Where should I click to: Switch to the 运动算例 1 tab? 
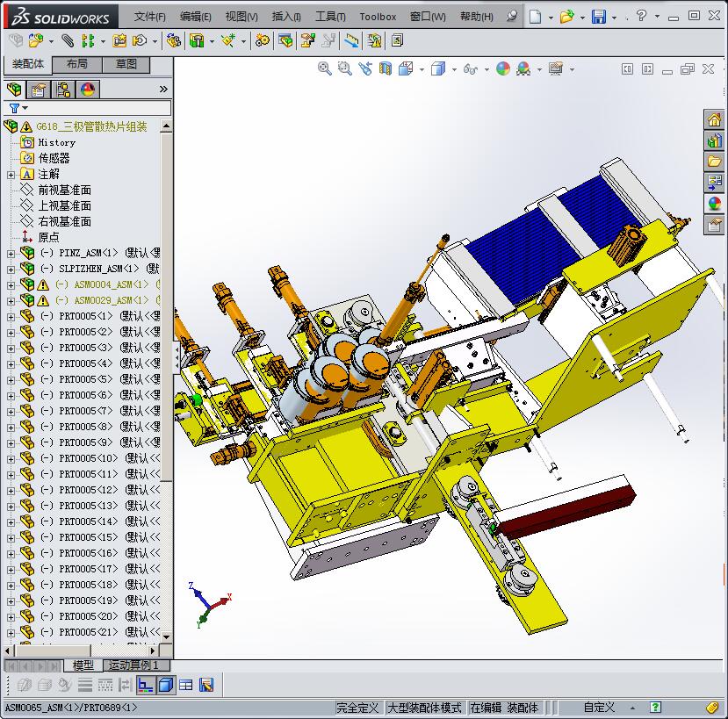point(135,665)
